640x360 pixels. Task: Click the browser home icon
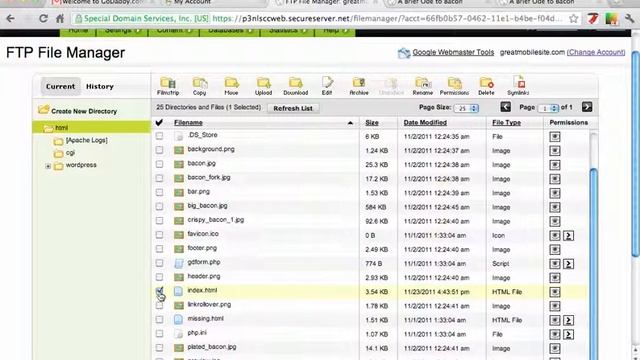(x=60, y=19)
